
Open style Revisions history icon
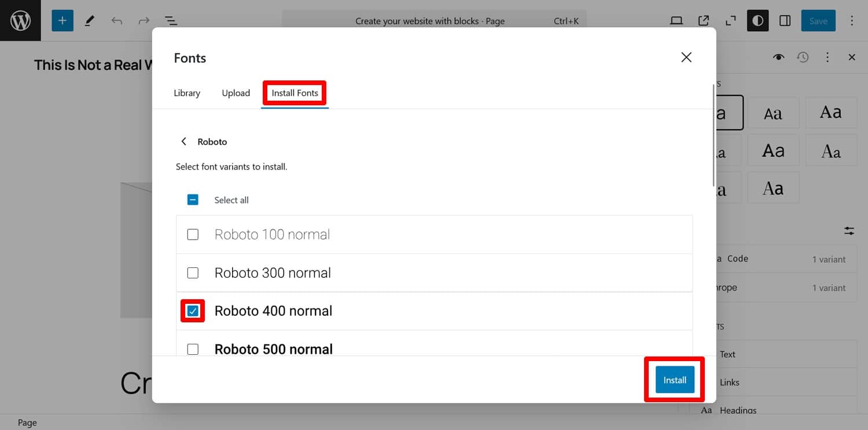click(x=803, y=57)
